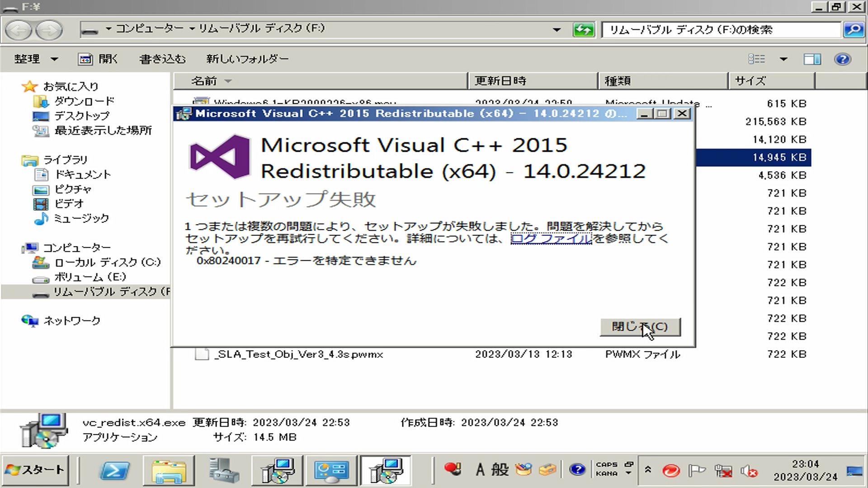Open Control Panel taskbar icon
This screenshot has width=868, height=488.
click(x=331, y=470)
